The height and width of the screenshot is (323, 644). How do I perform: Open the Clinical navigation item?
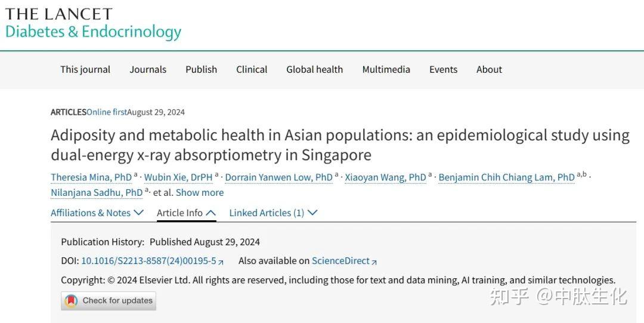(x=252, y=69)
